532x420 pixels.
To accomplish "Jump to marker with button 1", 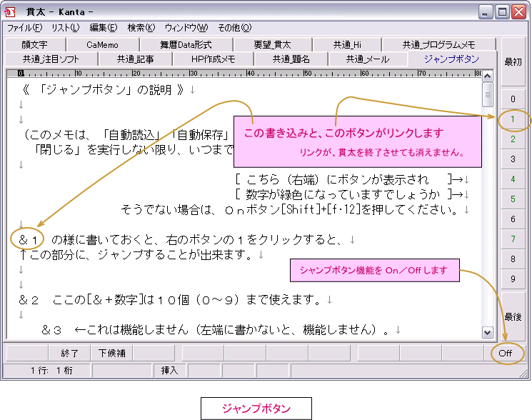I will (x=513, y=119).
